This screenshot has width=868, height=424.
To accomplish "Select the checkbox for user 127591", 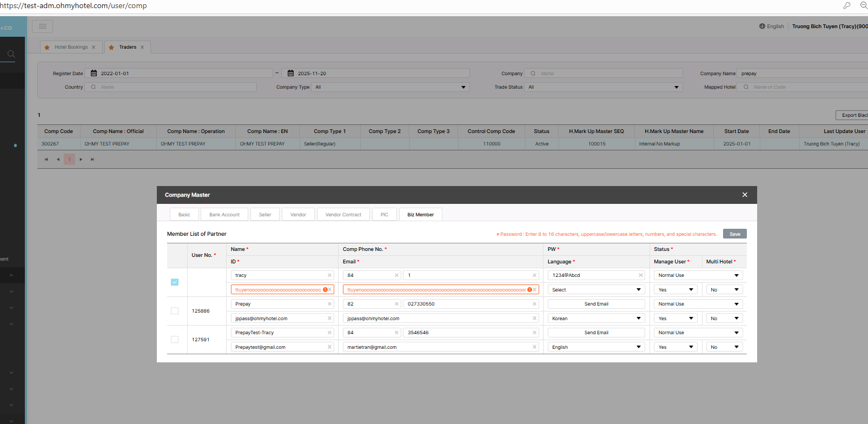I will pos(175,340).
